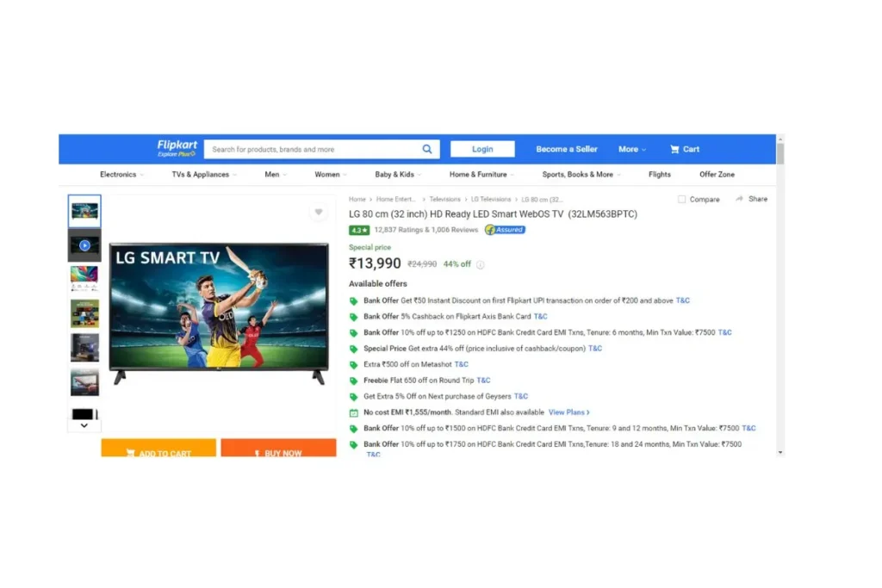Expand the Men category menu
The height and width of the screenshot is (588, 882).
pyautogui.click(x=276, y=174)
